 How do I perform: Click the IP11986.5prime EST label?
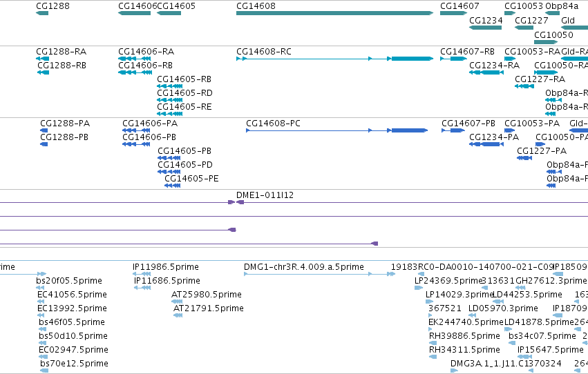166,267
